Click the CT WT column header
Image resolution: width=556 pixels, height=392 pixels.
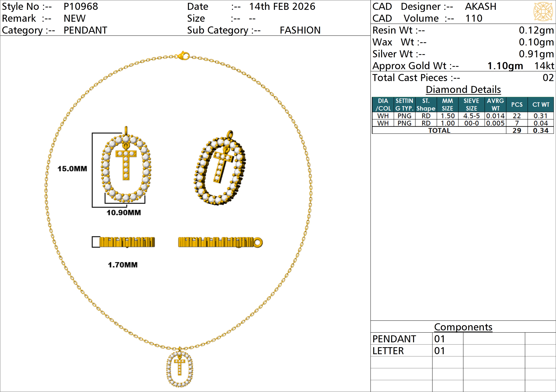[540, 105]
